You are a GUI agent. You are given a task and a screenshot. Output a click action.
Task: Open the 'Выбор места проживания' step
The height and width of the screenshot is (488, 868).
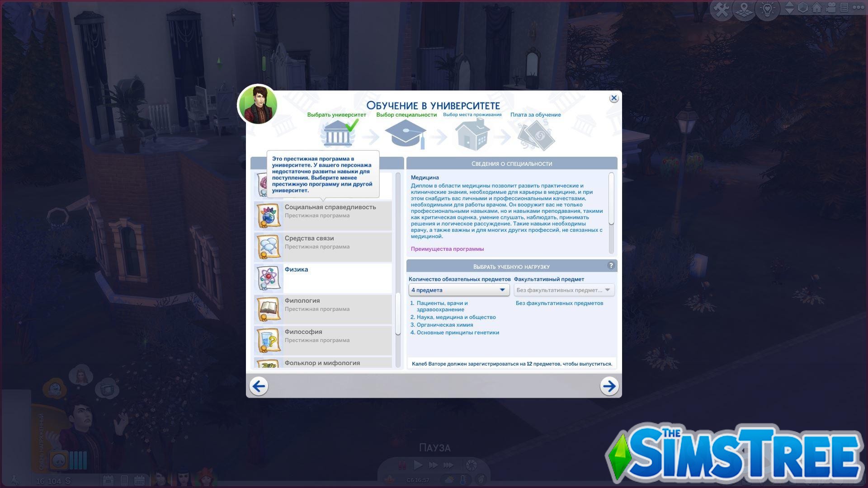472,115
